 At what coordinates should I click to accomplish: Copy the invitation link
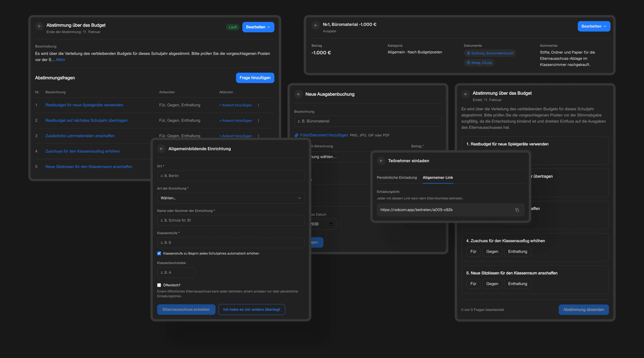point(517,210)
